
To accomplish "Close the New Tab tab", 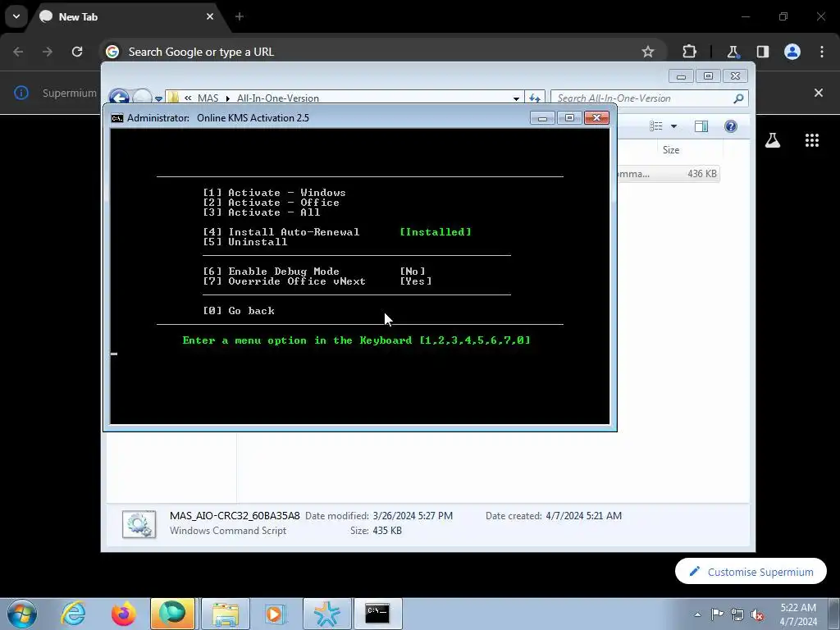I will click(x=210, y=16).
